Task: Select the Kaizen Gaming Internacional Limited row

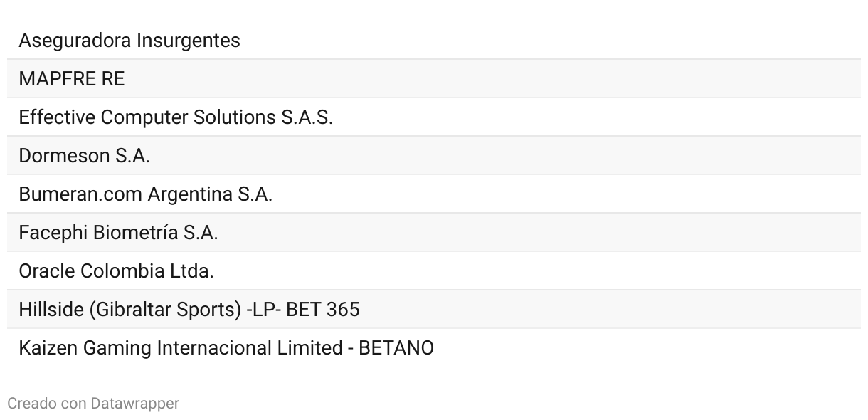Action: click(434, 347)
